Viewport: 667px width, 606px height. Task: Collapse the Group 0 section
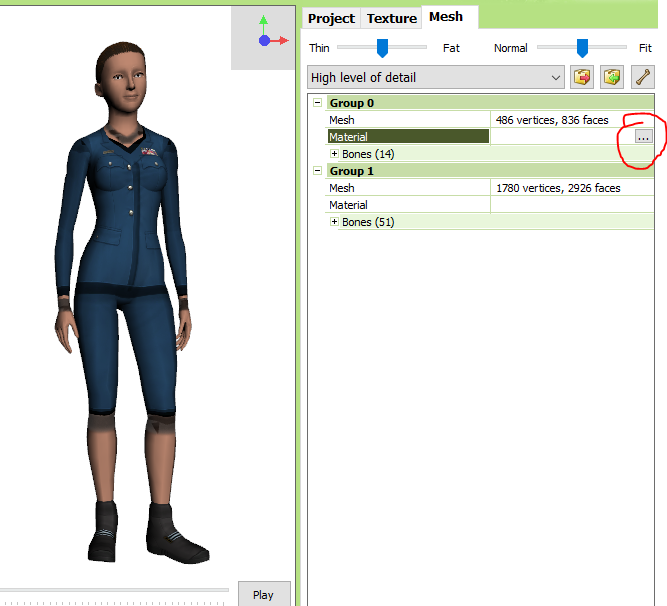[317, 102]
